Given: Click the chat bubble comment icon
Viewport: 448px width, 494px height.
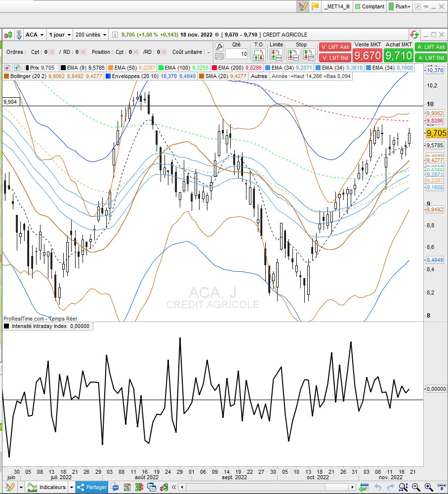Looking at the screenshot, I should [x=115, y=487].
